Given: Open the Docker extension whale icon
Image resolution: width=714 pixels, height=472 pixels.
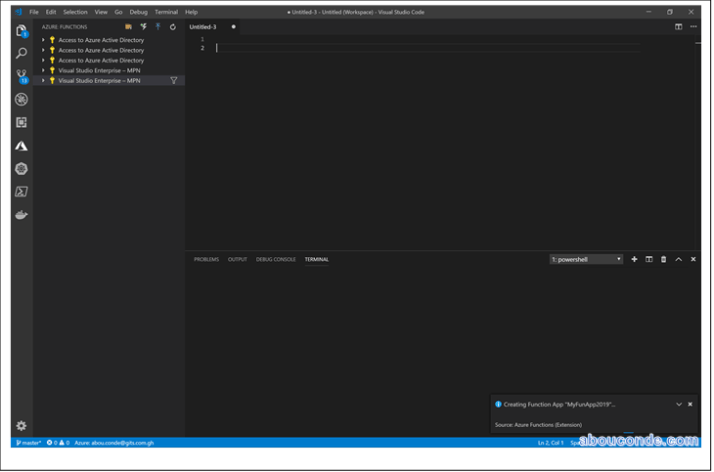Looking at the screenshot, I should tap(21, 215).
